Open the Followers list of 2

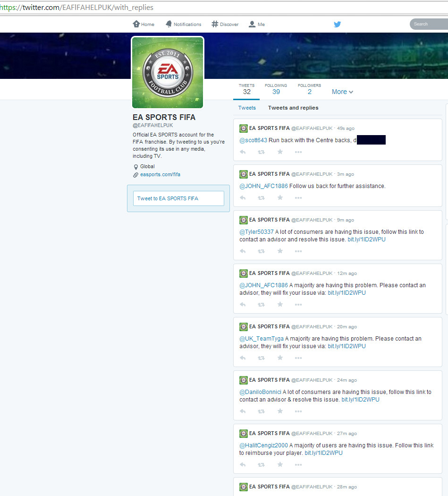(x=309, y=89)
